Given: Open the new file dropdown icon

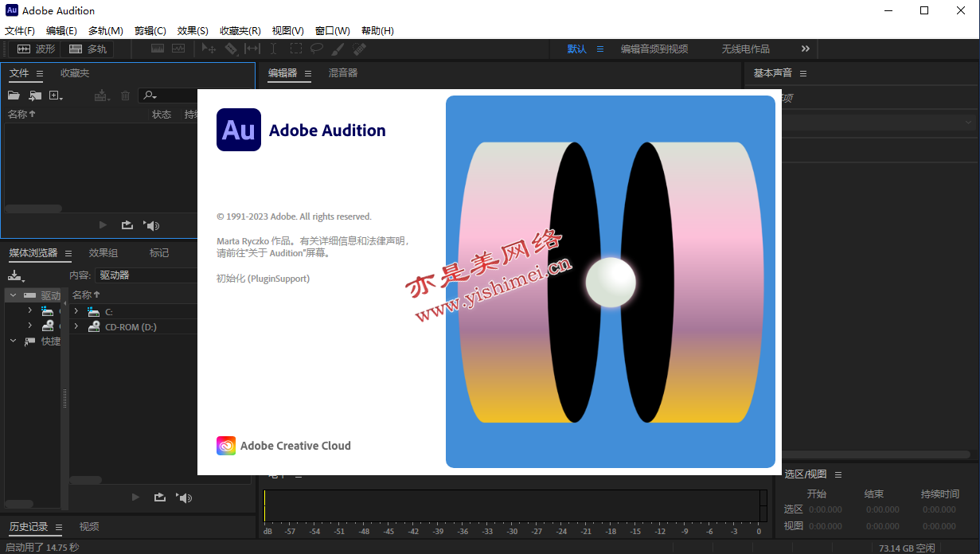Looking at the screenshot, I should point(56,96).
